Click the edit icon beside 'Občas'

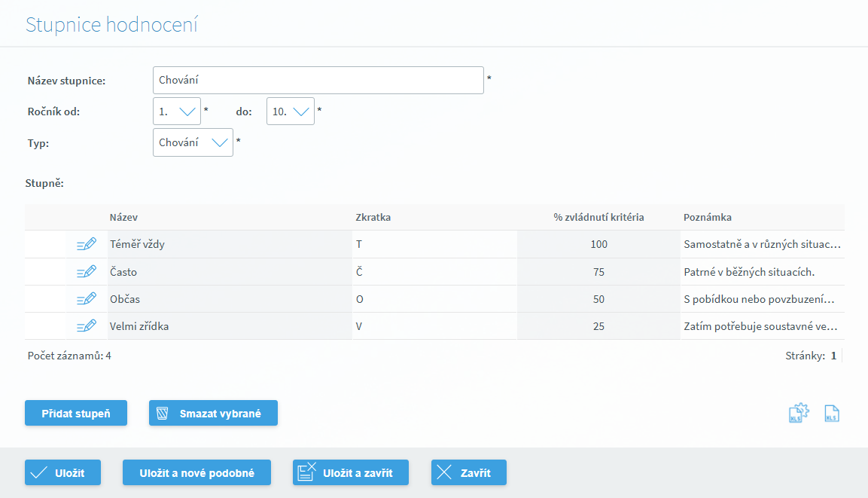pos(87,298)
